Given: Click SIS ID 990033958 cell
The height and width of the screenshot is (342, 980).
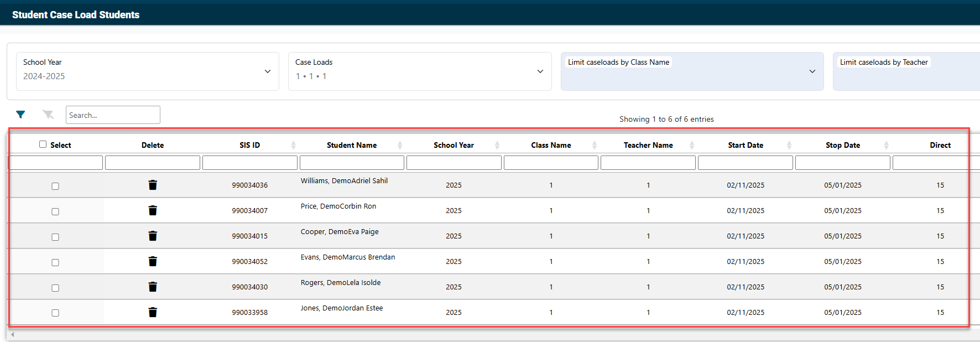Looking at the screenshot, I should point(250,313).
